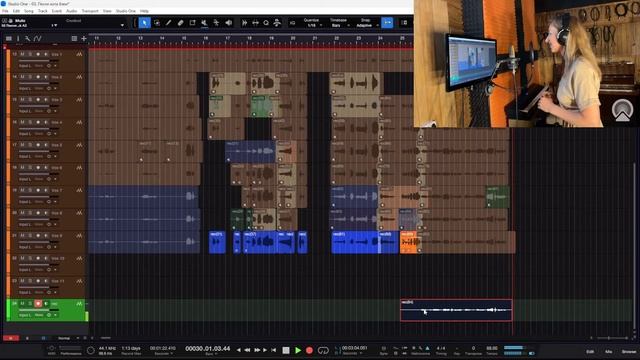640x360 pixels.
Task: Click the wrench options icon above tracks
Action: 27,38
